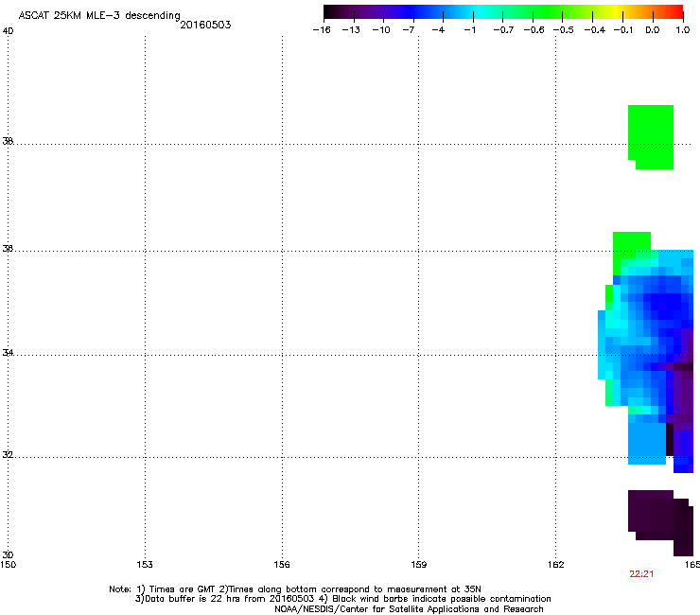Viewport: 700px width, 615px height.
Task: Click the -0.1 color scale label
Action: (x=622, y=30)
